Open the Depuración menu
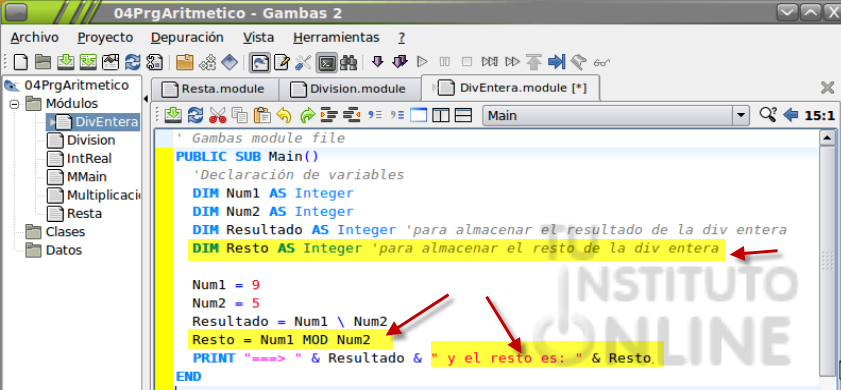Viewport: 841px width, 390px height. (187, 38)
